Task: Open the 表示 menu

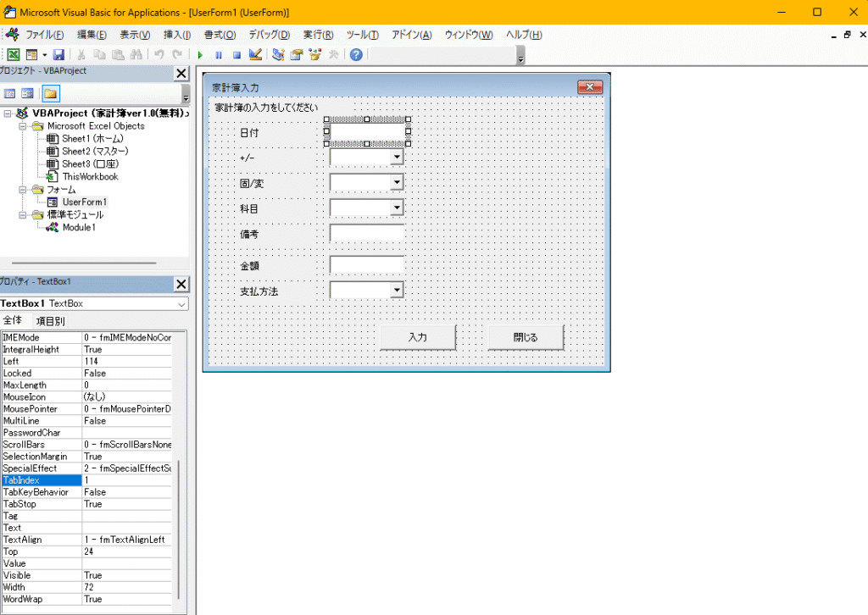Action: 135,35
